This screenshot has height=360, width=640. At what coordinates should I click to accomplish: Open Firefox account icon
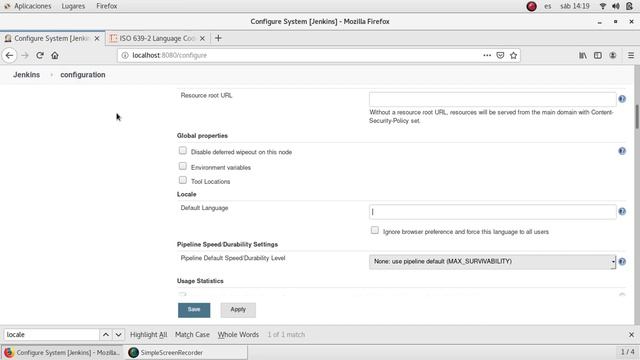tap(613, 55)
